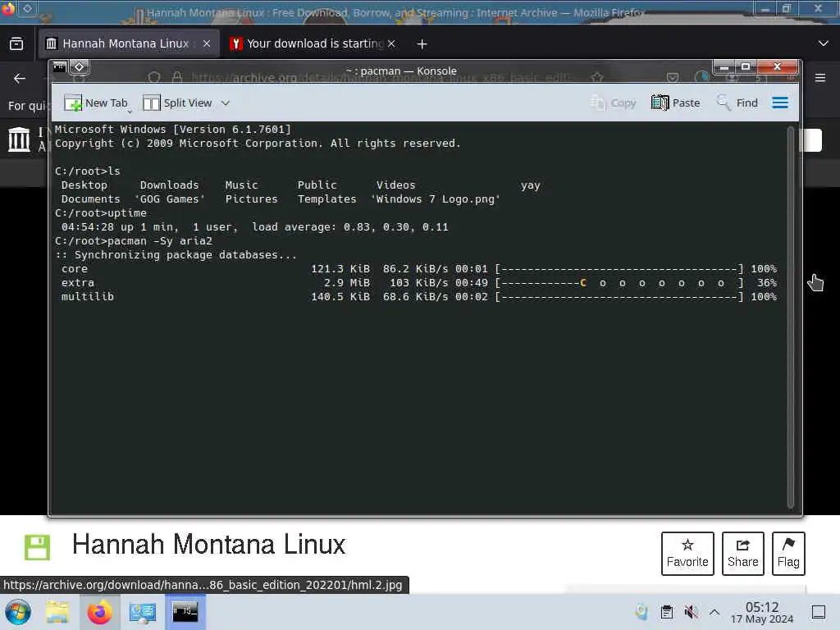Click Konsole terminal icon in taskbar
Screen dimensions: 840x630
tap(185, 612)
